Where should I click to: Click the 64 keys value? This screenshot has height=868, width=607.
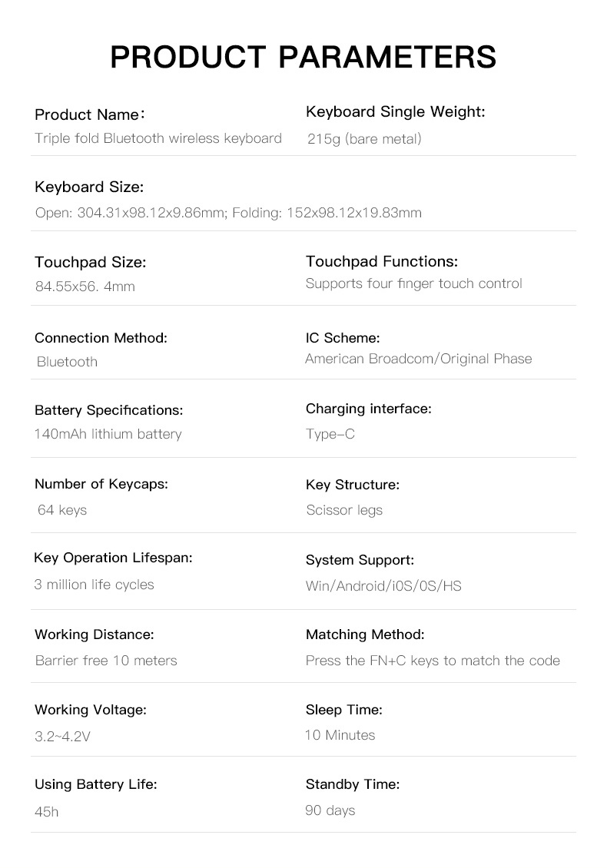click(x=62, y=509)
